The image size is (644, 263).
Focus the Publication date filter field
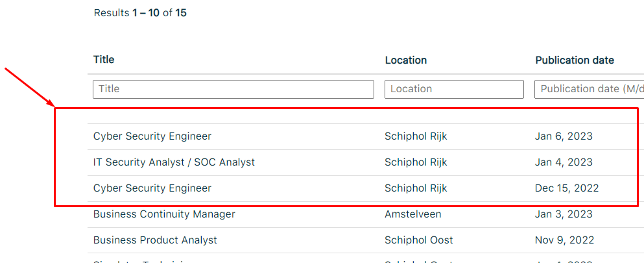click(x=590, y=89)
